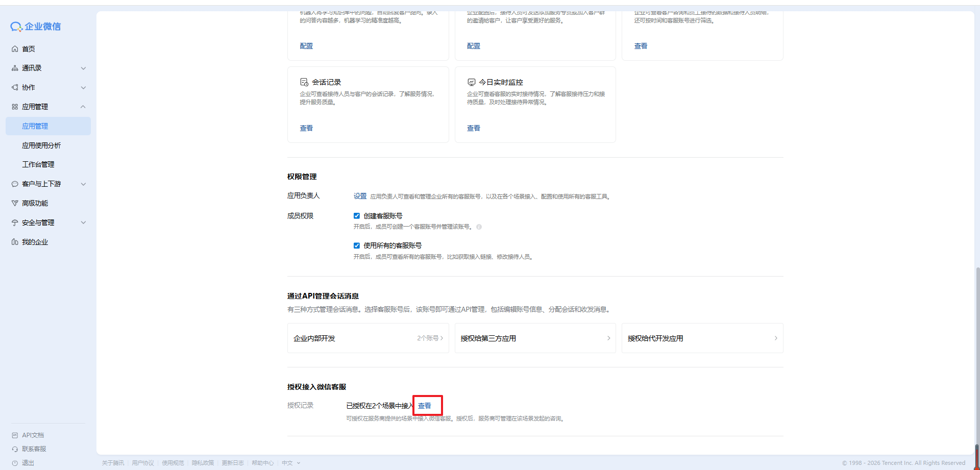Click 查看 under 会话记录
The width and height of the screenshot is (980, 470).
tap(306, 128)
